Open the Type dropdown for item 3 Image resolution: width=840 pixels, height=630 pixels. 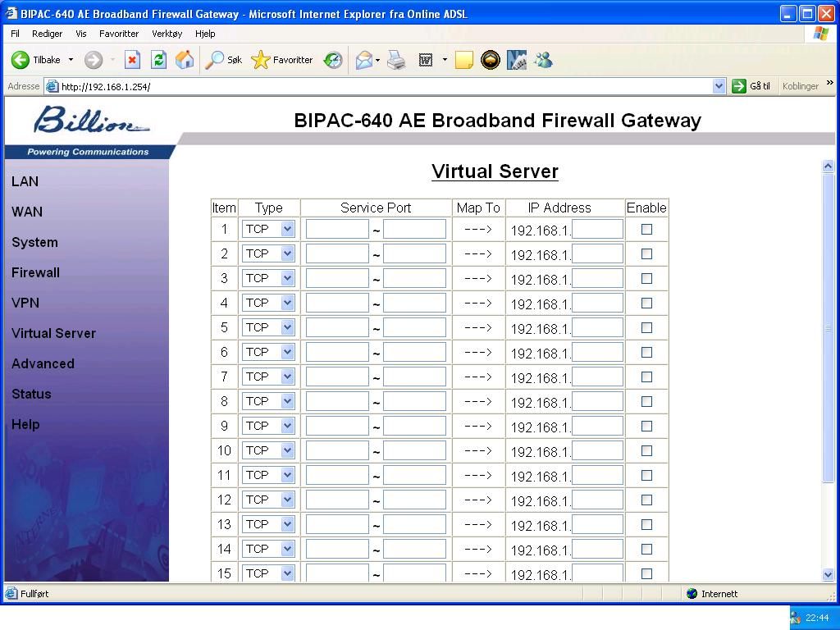coord(268,279)
